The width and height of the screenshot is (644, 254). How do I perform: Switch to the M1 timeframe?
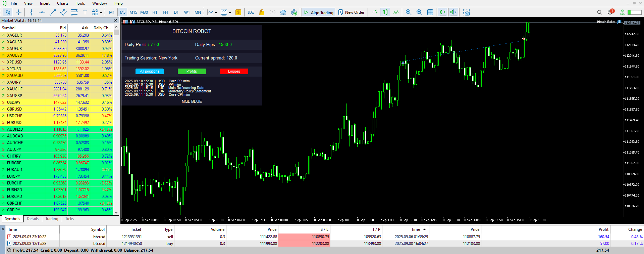pyautogui.click(x=112, y=12)
